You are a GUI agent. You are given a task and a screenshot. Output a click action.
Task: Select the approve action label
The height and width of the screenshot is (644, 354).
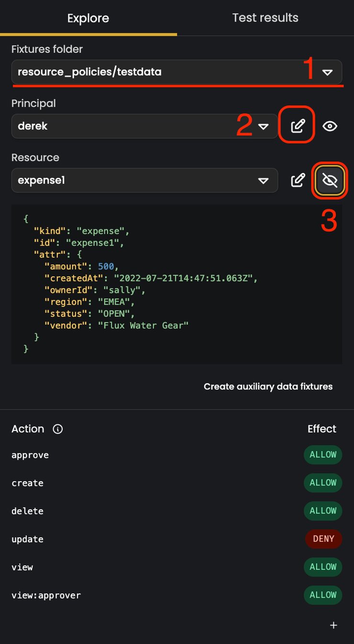[x=30, y=455]
